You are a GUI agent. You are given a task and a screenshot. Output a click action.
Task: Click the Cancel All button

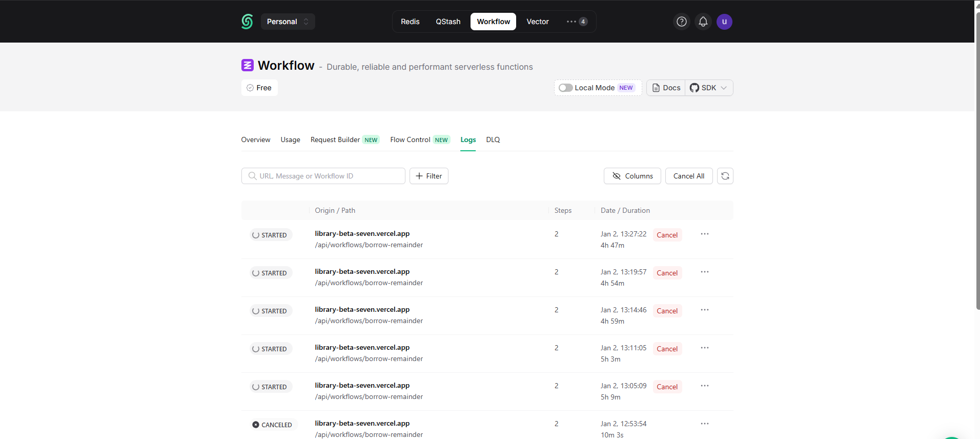pyautogui.click(x=689, y=176)
